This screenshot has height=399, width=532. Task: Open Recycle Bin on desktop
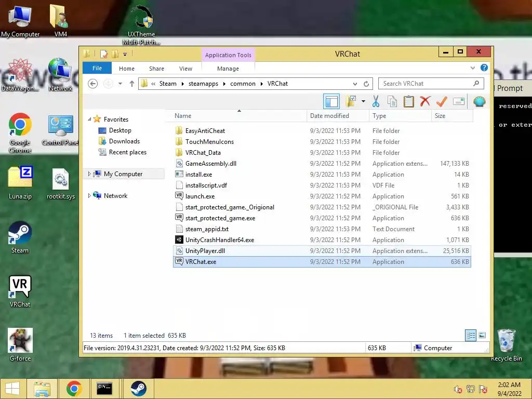coord(506,345)
